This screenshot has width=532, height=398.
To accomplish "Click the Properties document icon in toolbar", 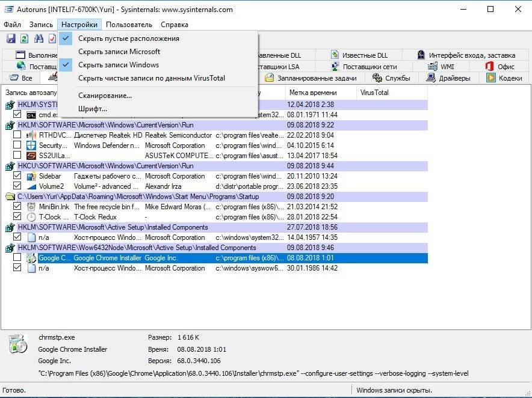I will (x=52, y=38).
